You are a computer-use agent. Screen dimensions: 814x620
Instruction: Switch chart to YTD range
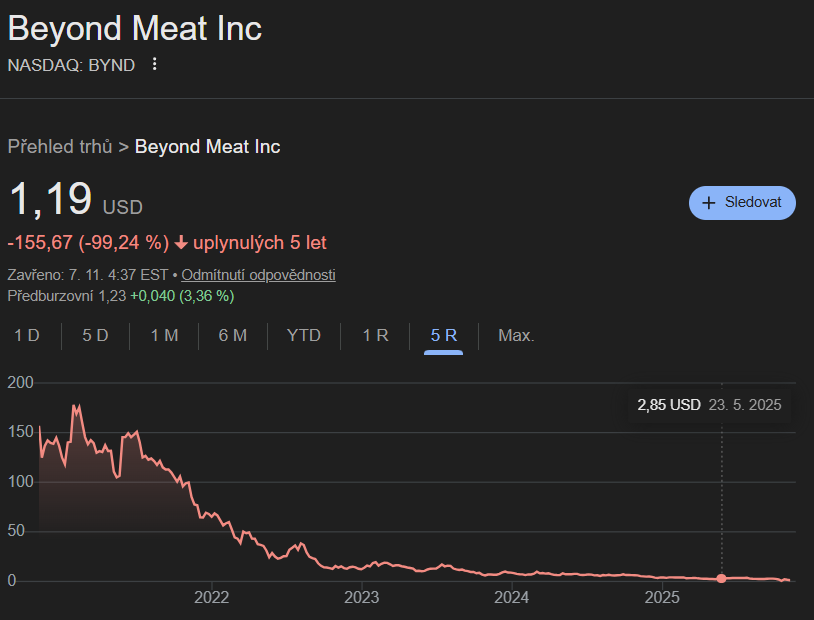304,335
